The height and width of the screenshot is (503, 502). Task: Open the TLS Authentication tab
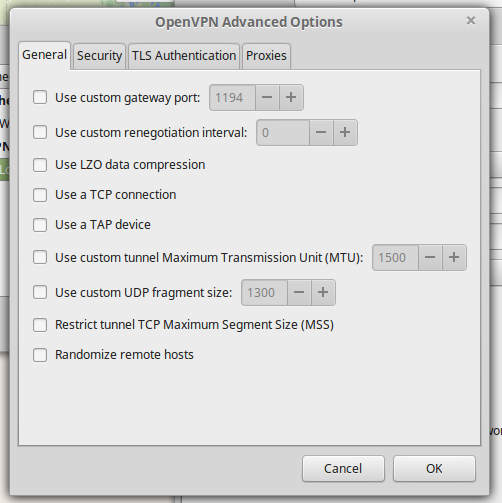pyautogui.click(x=184, y=56)
